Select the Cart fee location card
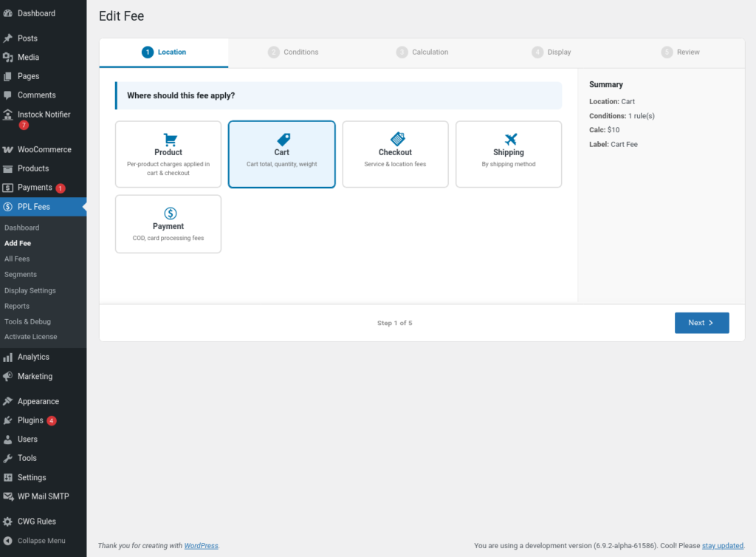Viewport: 756px width, 557px height. pos(281,154)
